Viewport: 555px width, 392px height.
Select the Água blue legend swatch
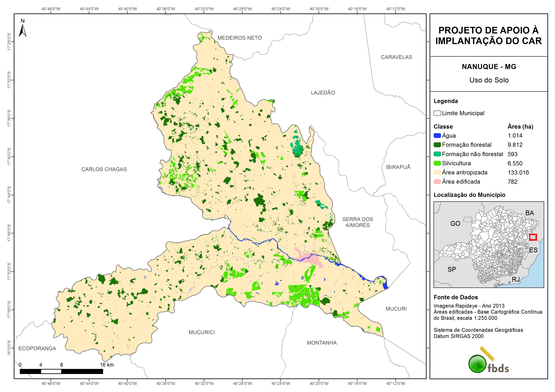(x=437, y=136)
